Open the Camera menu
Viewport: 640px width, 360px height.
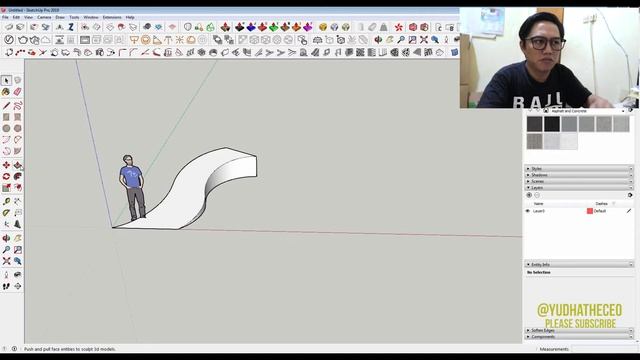click(44, 18)
